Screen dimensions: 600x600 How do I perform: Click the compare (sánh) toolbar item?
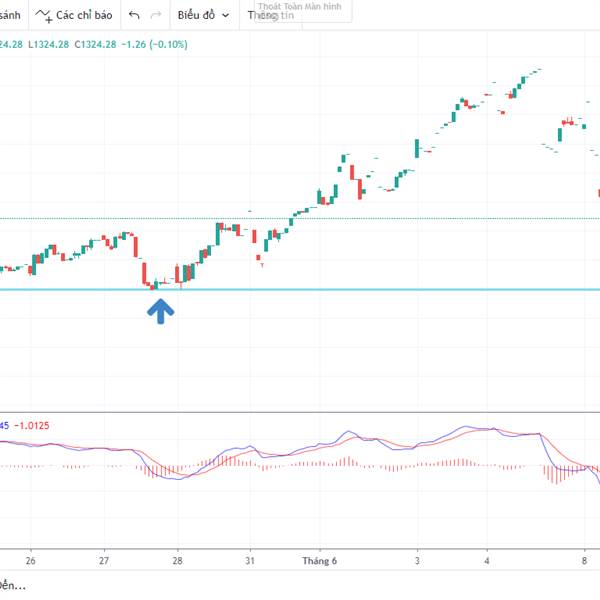tap(10, 15)
